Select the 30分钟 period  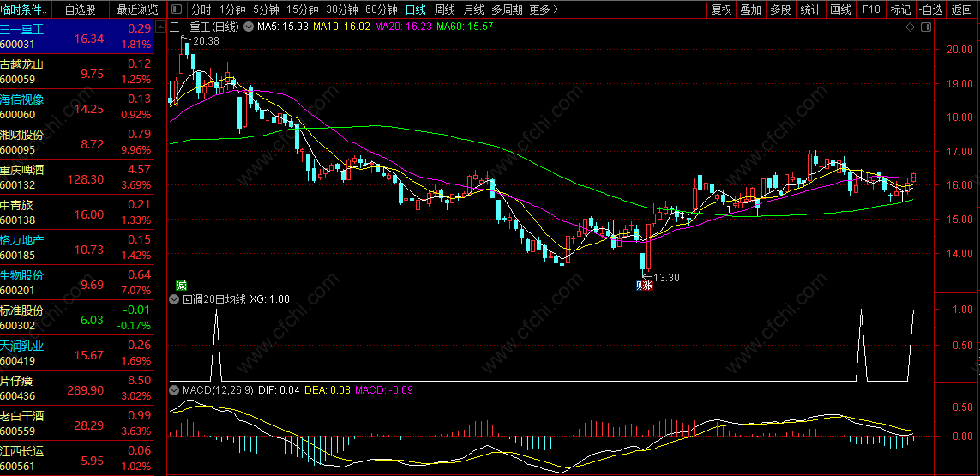click(342, 9)
